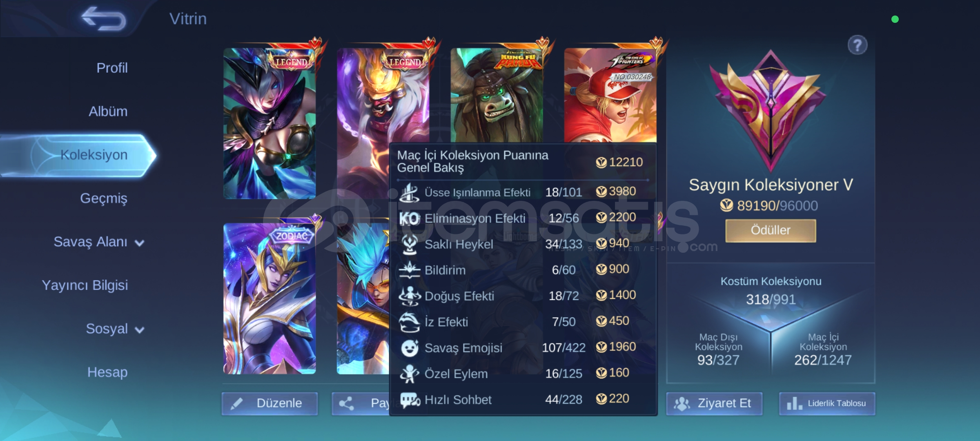The width and height of the screenshot is (980, 441).
Task: Click the KO Eliminasyon Efekti icon
Action: [x=409, y=218]
